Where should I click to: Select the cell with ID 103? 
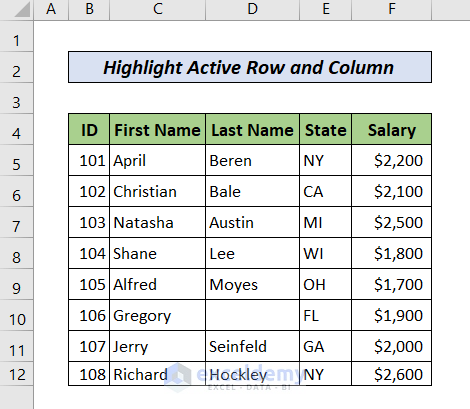pos(89,222)
